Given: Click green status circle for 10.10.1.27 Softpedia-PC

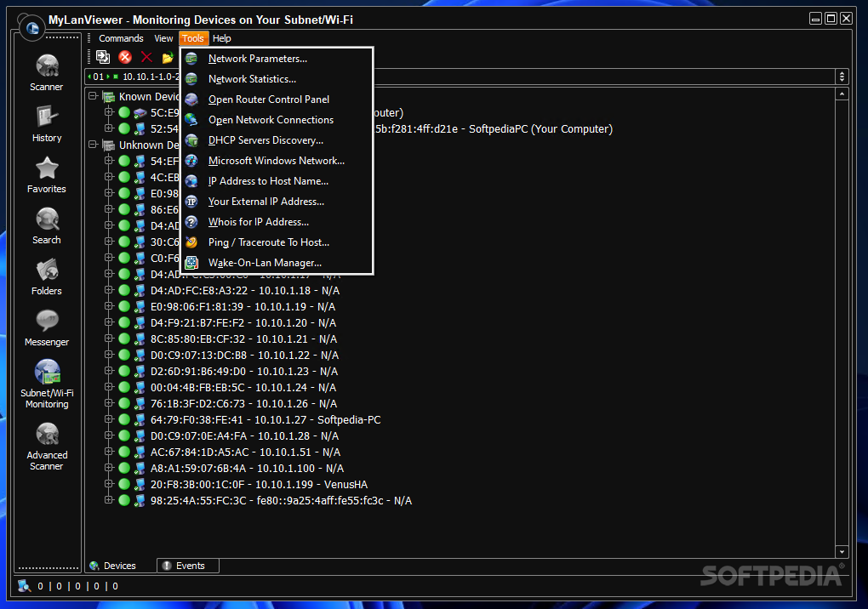Looking at the screenshot, I should [124, 420].
